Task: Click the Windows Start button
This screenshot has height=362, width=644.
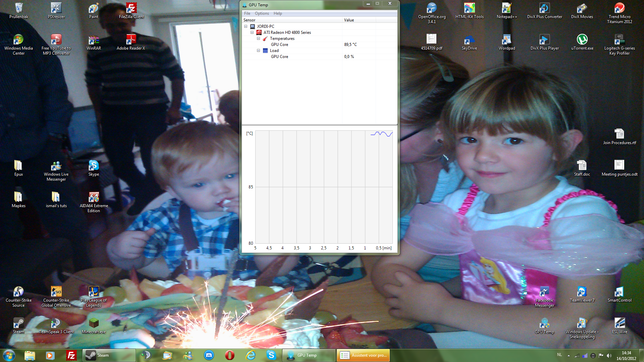Action: pyautogui.click(x=9, y=355)
